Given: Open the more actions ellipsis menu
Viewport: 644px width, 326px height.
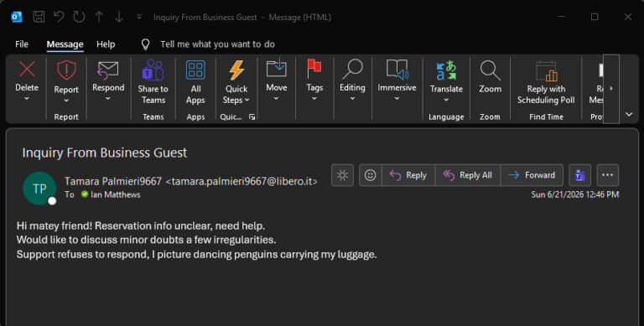Looking at the screenshot, I should (607, 175).
